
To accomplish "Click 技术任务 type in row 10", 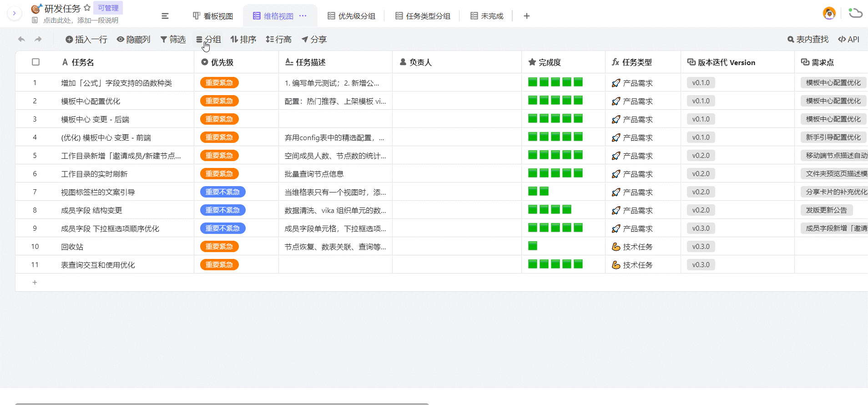I will (632, 247).
